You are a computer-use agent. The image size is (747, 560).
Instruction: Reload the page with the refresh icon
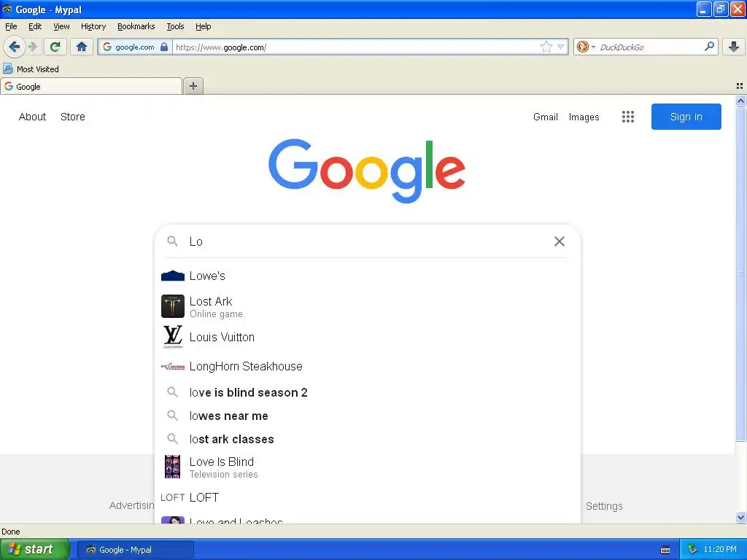click(55, 47)
